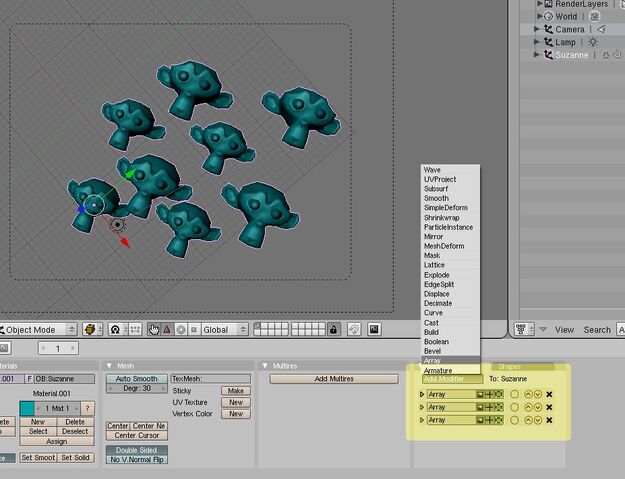The width and height of the screenshot is (625, 479).
Task: Move second Array modifier down in stack
Action: point(538,407)
